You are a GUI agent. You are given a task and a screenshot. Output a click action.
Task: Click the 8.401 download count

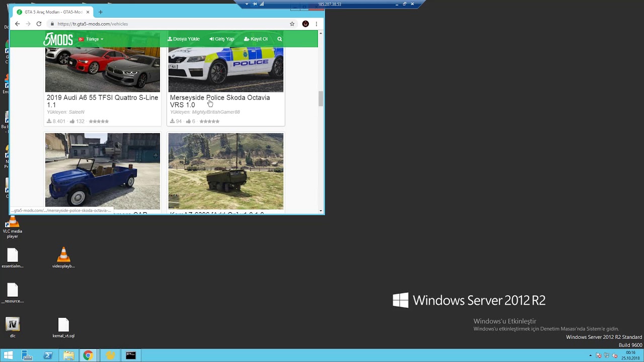(56, 121)
